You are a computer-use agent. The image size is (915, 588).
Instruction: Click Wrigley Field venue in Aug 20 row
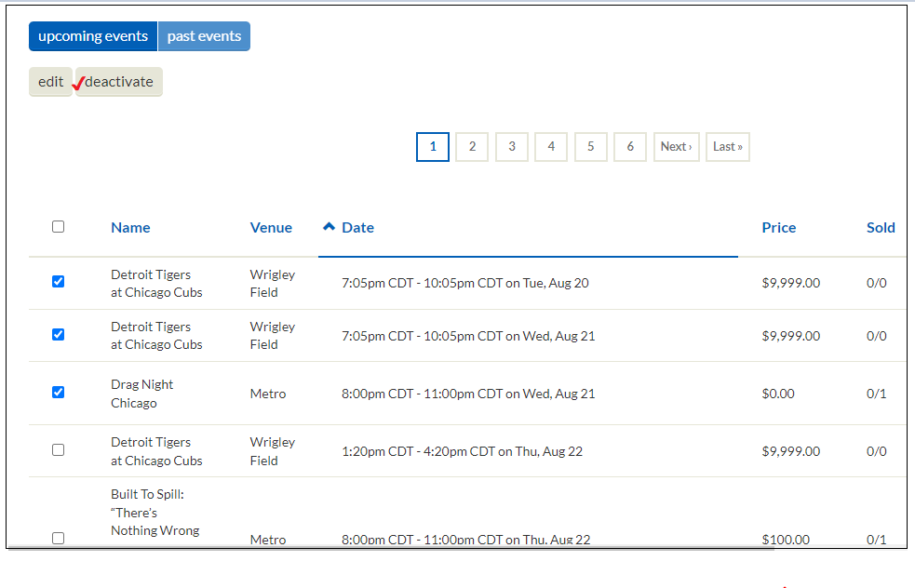pos(273,284)
